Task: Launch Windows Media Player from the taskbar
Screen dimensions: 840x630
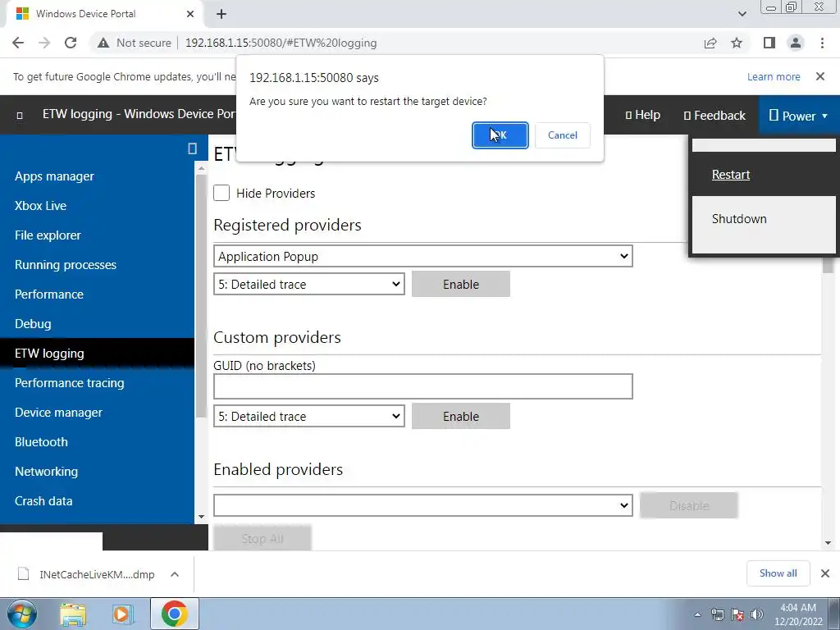Action: click(x=123, y=614)
